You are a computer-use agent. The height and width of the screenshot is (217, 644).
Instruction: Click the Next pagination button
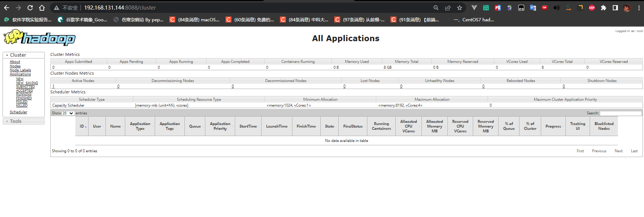(x=618, y=151)
